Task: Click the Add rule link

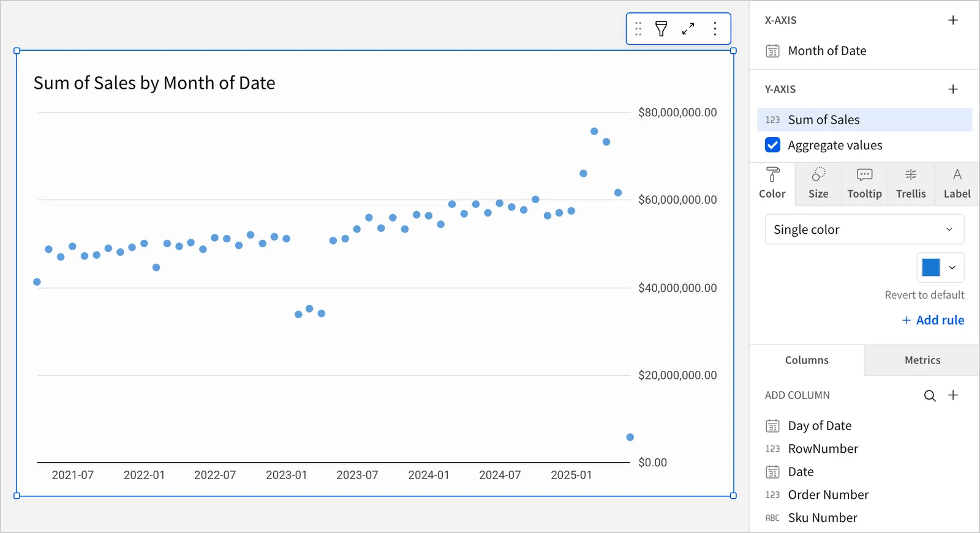Action: coord(933,320)
